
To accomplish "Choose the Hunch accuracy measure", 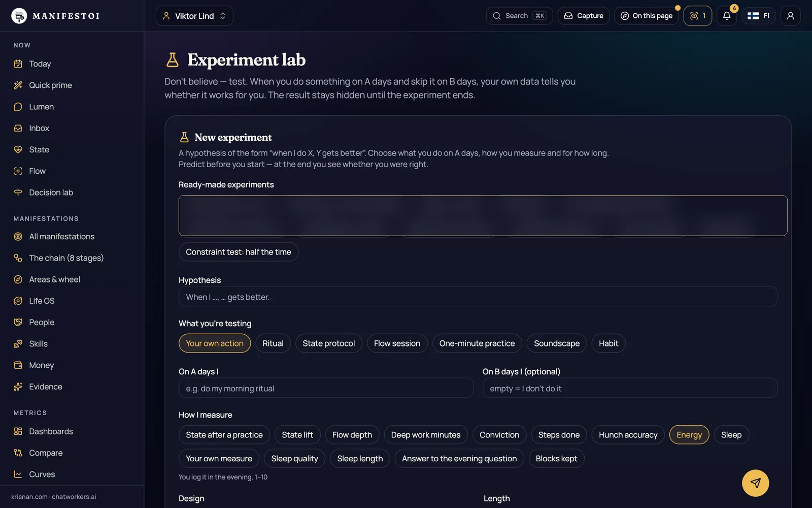I will pos(628,435).
